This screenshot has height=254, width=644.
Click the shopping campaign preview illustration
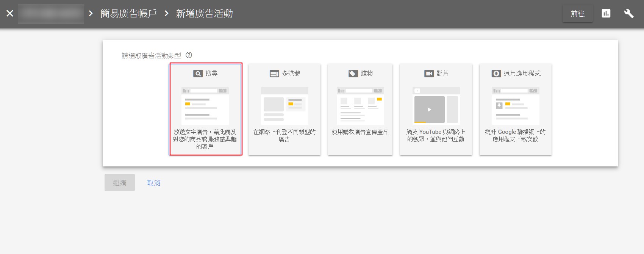point(360,105)
